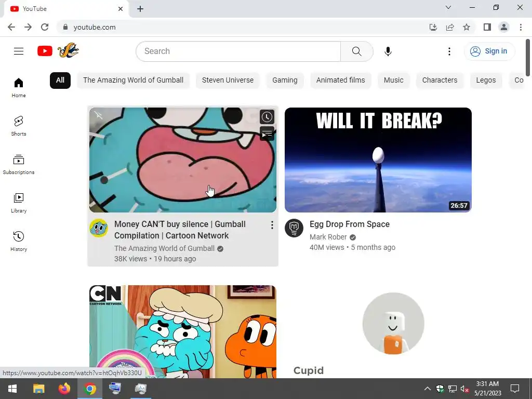Open Mark Rober channel name link

(328, 237)
